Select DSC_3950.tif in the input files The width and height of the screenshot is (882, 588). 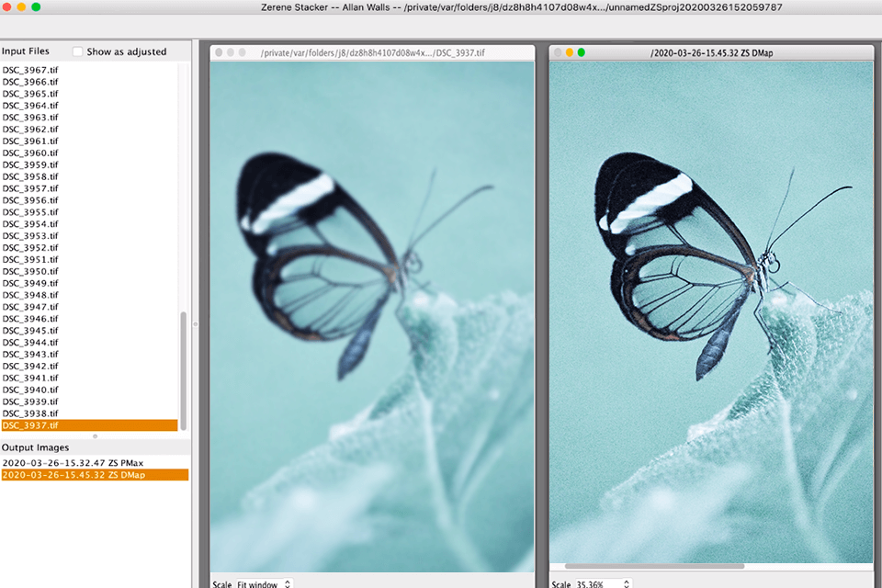tap(31, 271)
